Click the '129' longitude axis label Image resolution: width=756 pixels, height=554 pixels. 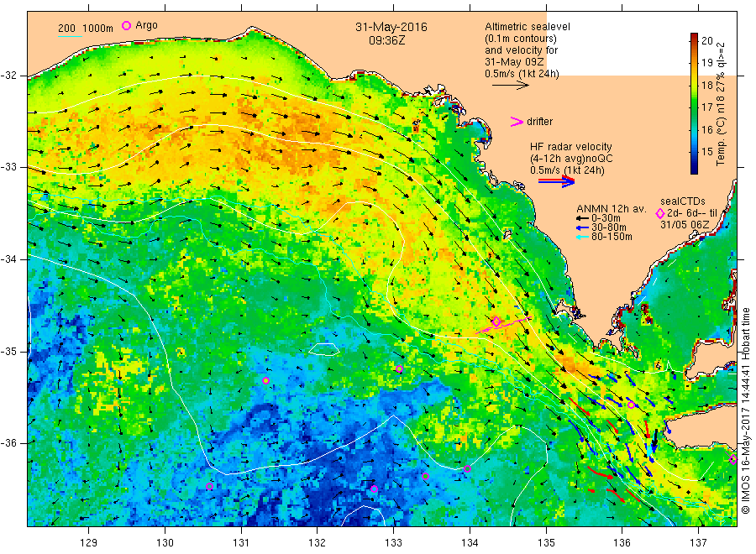click(x=89, y=542)
